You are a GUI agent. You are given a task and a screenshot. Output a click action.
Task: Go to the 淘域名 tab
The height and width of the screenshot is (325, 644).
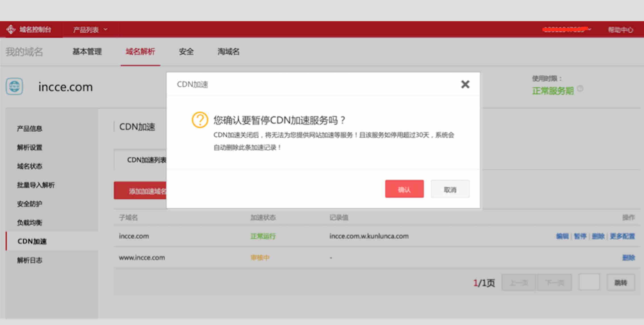click(x=228, y=52)
